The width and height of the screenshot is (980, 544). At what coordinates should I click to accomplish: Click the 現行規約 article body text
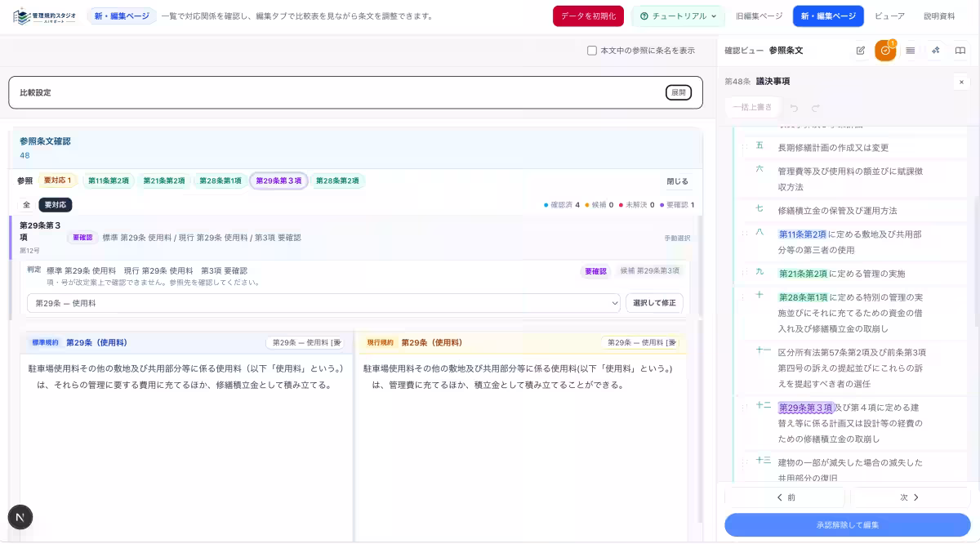[518, 377]
